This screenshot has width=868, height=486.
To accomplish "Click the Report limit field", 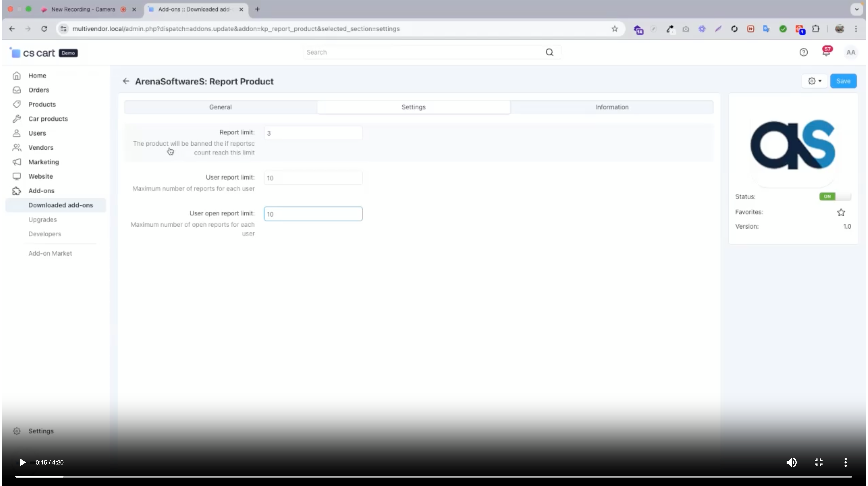I will [313, 133].
